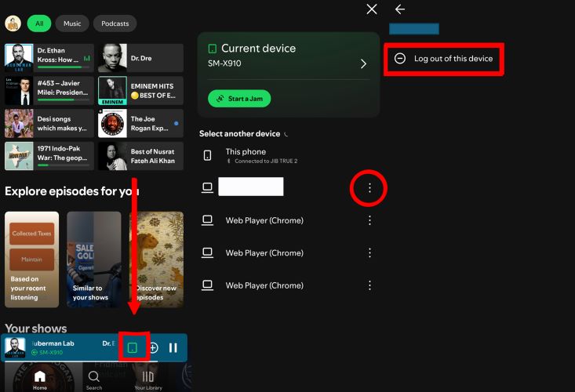Open options for first Web Player (Chrome)
Viewport: 575px width, 392px height.
tap(369, 220)
